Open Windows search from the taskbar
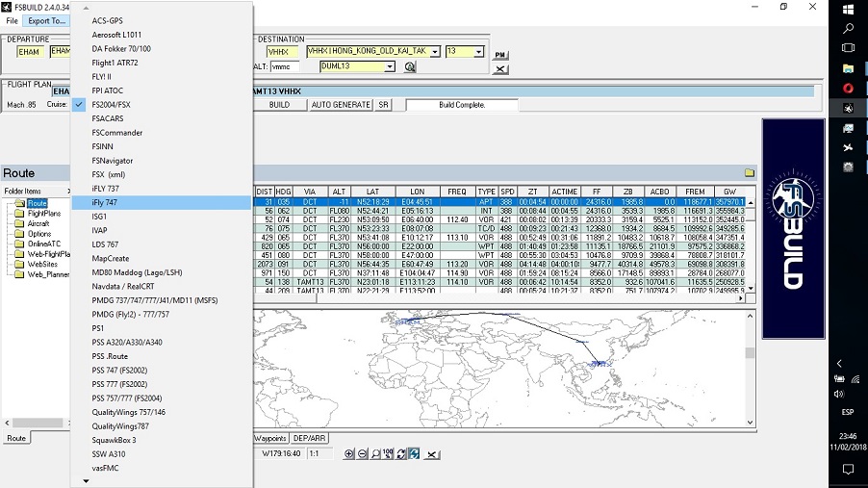Image resolution: width=868 pixels, height=488 pixels. click(x=848, y=28)
